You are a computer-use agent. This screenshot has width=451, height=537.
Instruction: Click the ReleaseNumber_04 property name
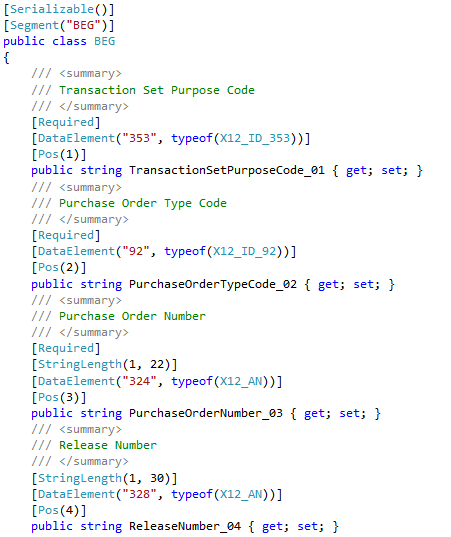(185, 526)
